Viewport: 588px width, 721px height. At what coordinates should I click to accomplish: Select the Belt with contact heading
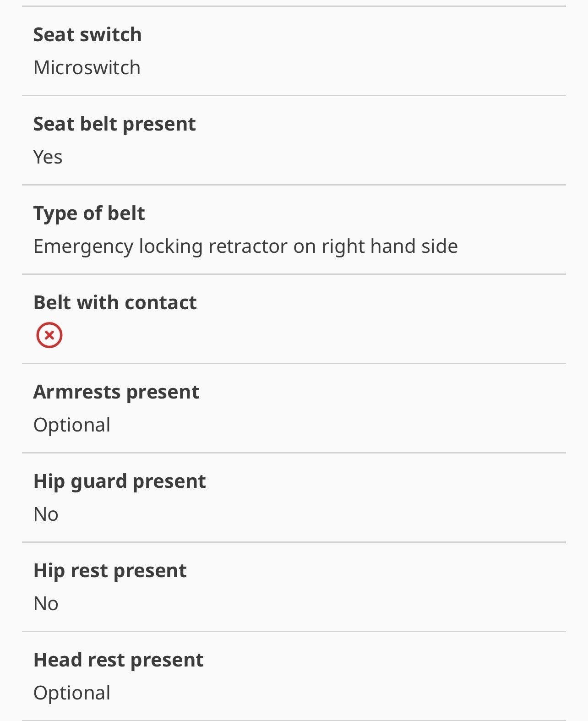click(115, 303)
